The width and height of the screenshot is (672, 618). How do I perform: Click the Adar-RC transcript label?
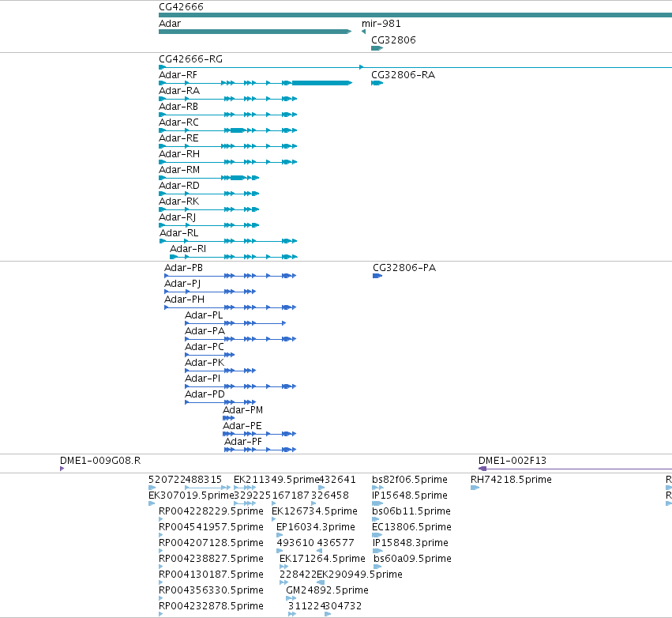(178, 122)
